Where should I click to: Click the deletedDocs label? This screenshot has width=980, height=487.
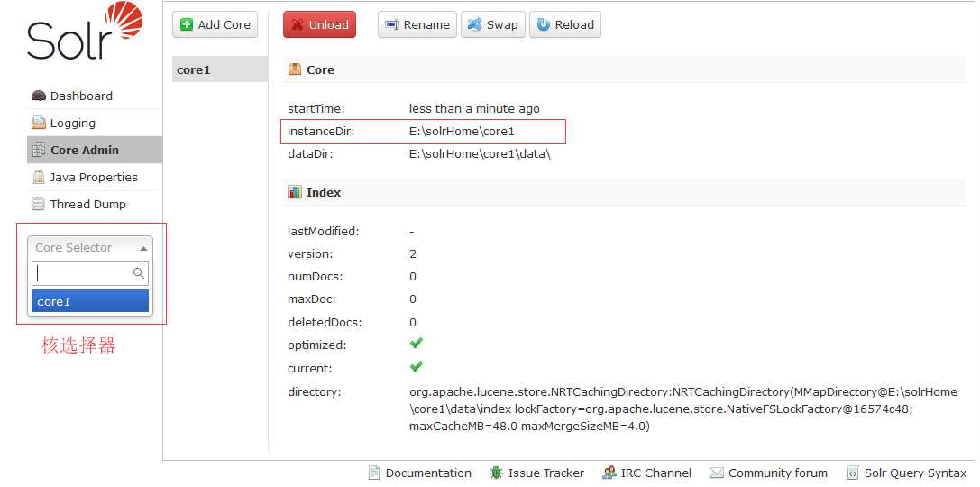325,323
